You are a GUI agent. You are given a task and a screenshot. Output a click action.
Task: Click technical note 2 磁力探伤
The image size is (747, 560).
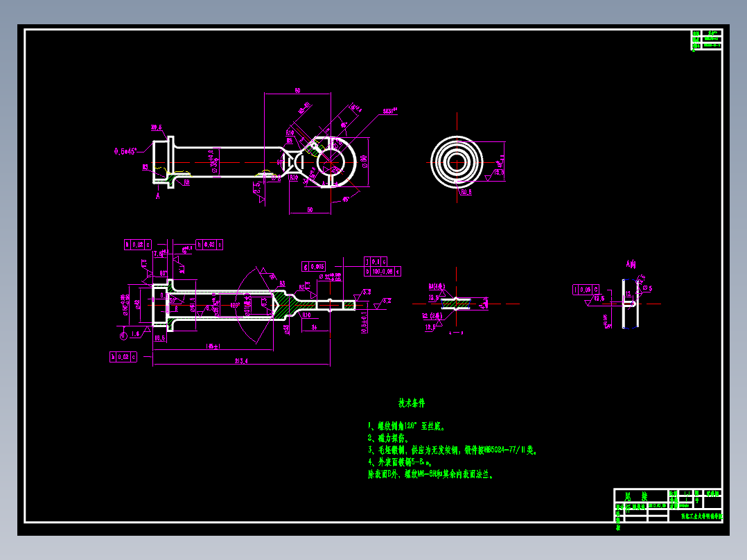[x=388, y=439]
